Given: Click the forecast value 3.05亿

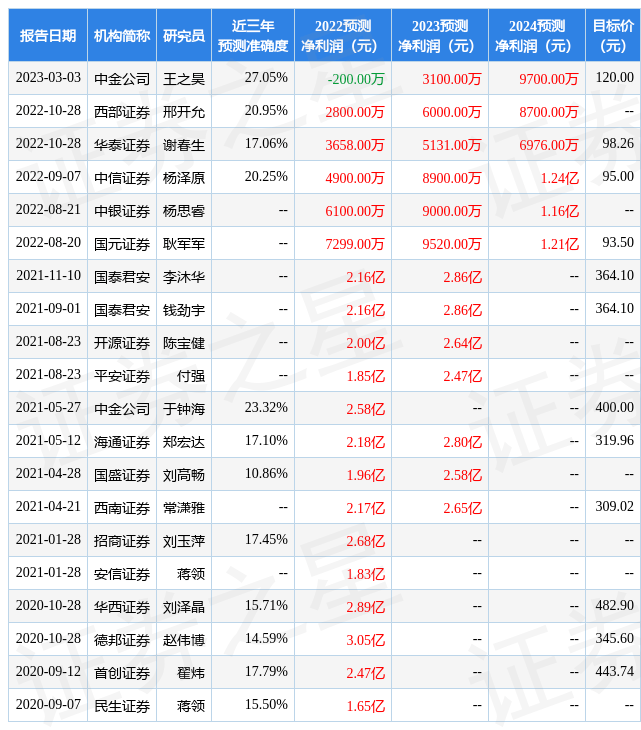Looking at the screenshot, I should pos(365,641).
